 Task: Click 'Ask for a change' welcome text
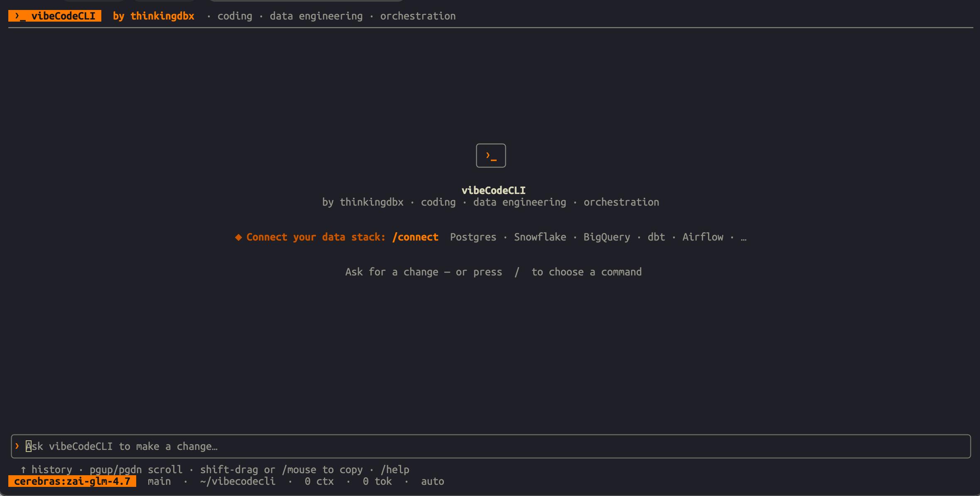(392, 272)
